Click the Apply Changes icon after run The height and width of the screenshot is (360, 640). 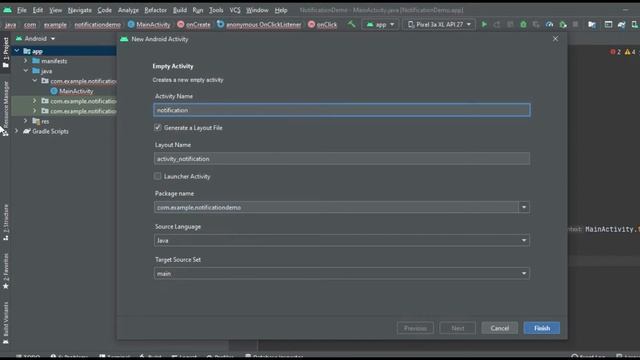(497, 24)
